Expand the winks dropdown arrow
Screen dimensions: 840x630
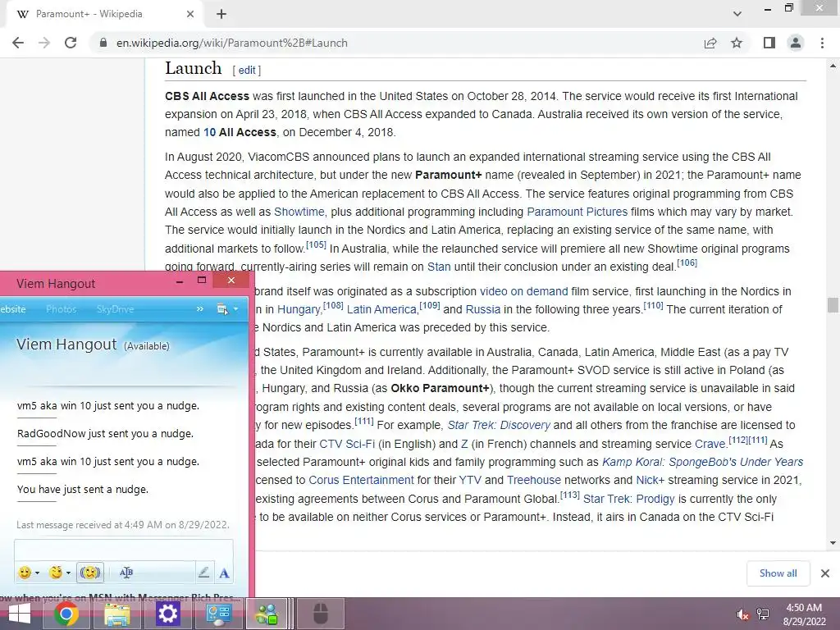(68, 573)
